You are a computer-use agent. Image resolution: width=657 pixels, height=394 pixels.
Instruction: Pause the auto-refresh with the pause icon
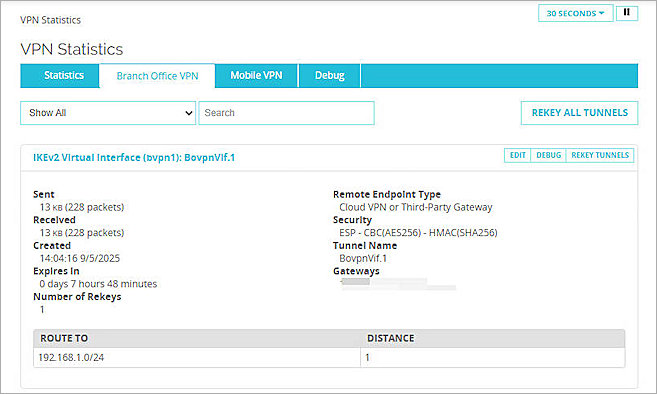(627, 13)
